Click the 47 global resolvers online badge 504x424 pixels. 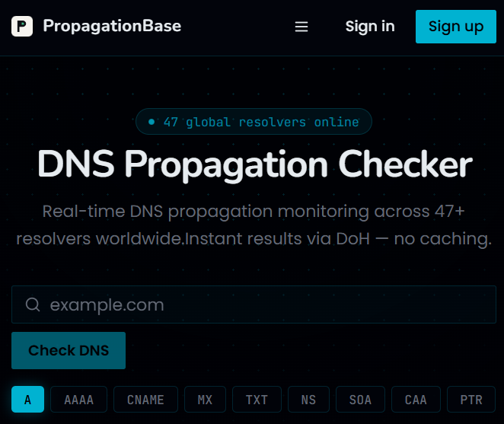click(x=254, y=122)
